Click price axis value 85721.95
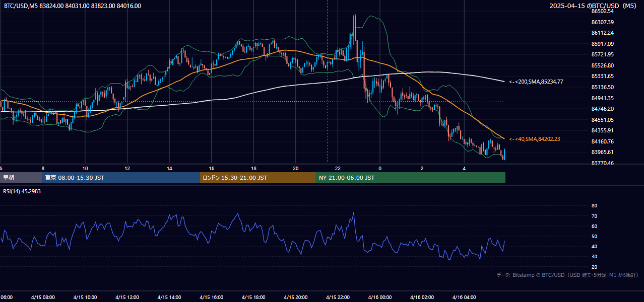Screen dimensions: 644x302 click(x=602, y=54)
